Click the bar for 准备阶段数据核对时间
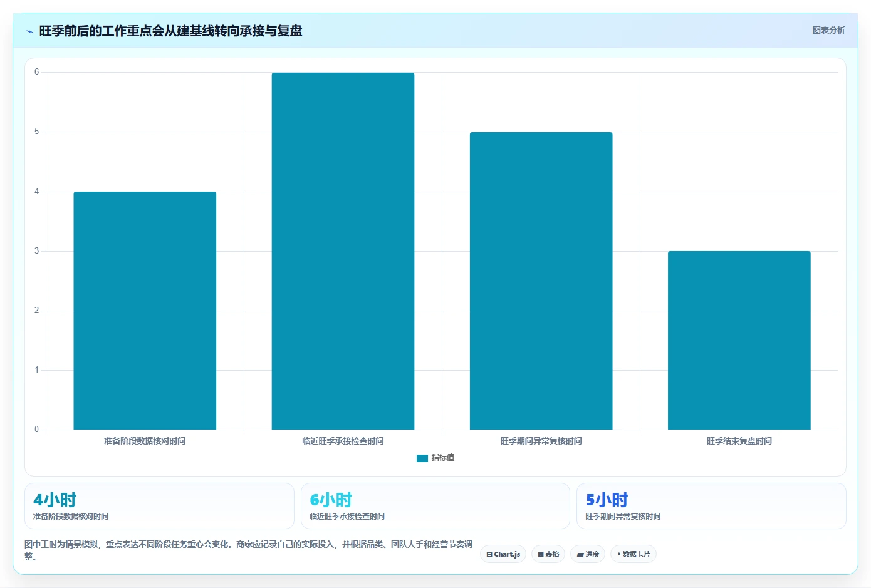Viewport: 871px width, 588px height. tap(145, 311)
